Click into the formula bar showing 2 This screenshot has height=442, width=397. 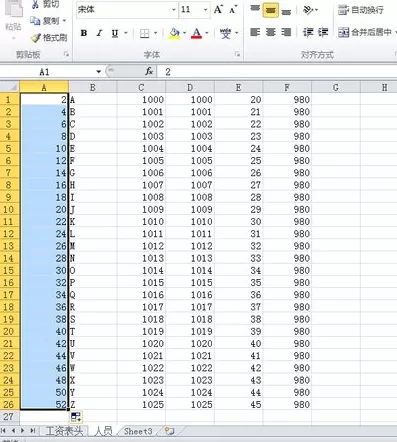pyautogui.click(x=277, y=72)
